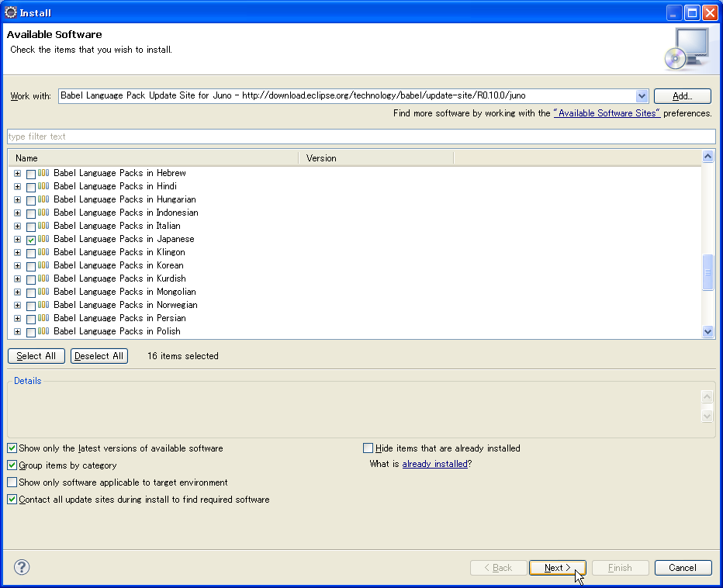Select Babel Language Packs in Polish row
Screen dimensions: 723x588
click(117, 331)
